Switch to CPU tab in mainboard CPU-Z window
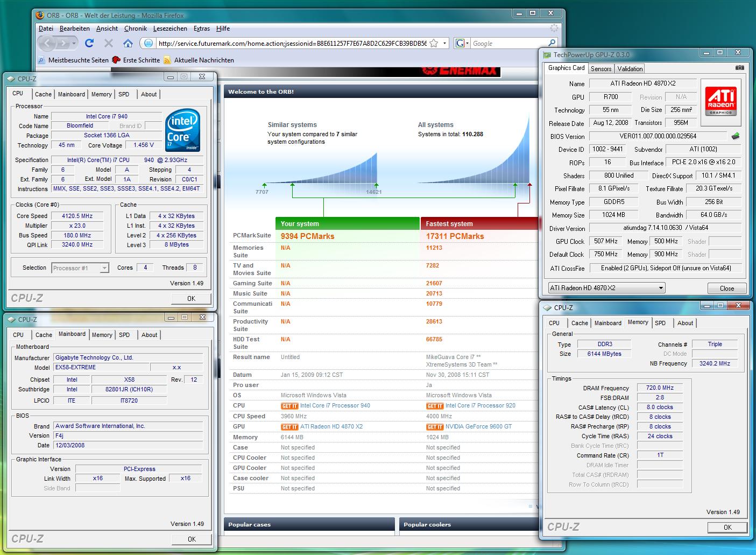The image size is (756, 555). (x=18, y=335)
